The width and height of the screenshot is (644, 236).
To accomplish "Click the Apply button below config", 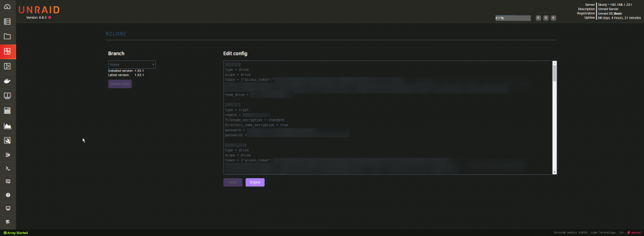I will (x=233, y=182).
